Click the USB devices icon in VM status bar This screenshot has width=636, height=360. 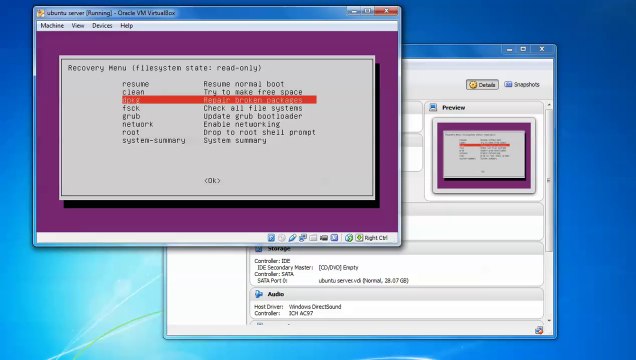tap(292, 238)
